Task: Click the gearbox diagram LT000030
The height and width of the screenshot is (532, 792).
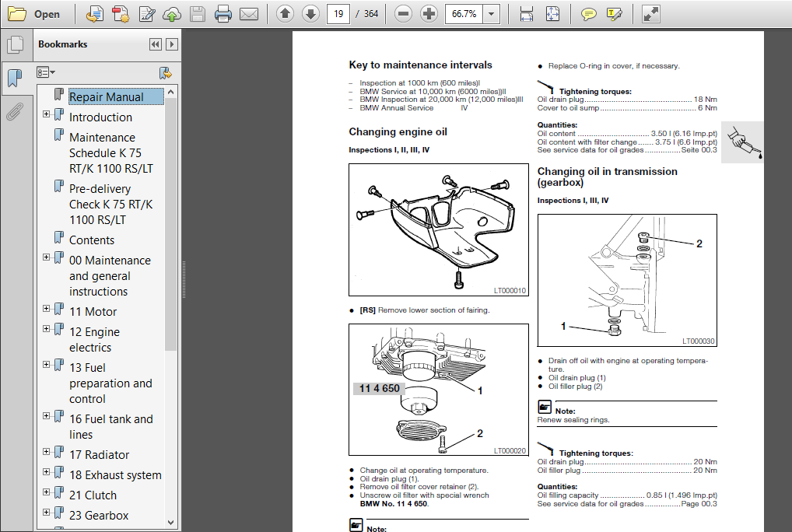Action: tap(627, 280)
